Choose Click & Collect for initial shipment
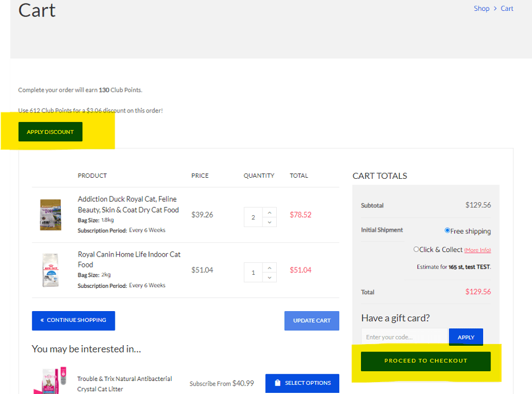This screenshot has width=532, height=394. [415, 249]
